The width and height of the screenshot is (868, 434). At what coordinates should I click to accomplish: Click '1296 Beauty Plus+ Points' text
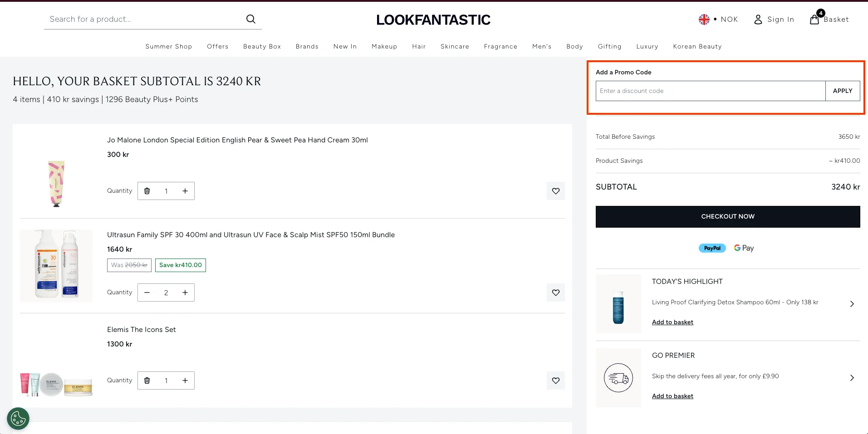coord(152,99)
